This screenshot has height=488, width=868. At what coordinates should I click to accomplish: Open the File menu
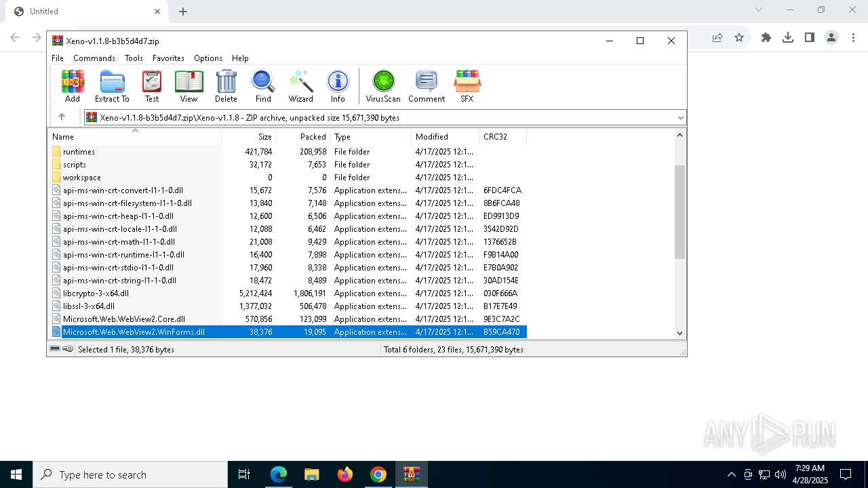(x=58, y=58)
